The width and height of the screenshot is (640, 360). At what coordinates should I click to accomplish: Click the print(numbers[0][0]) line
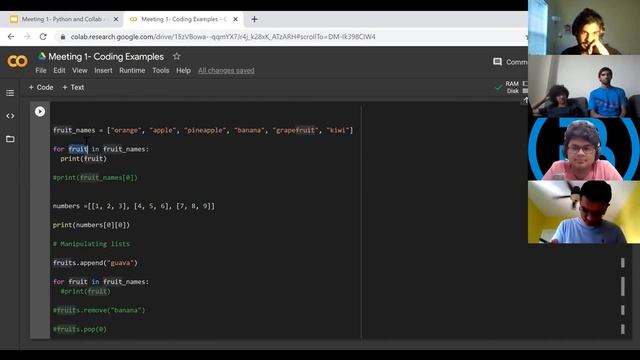(x=91, y=225)
